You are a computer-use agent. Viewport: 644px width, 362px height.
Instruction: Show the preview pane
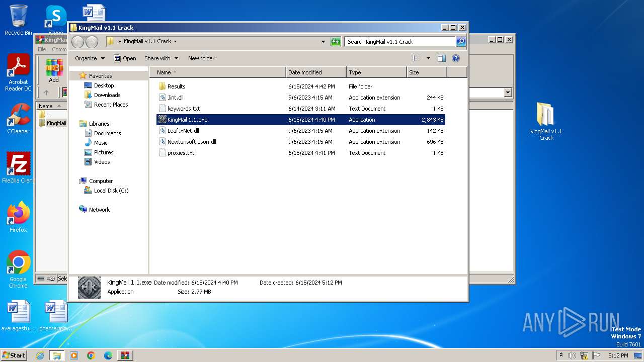click(x=442, y=58)
